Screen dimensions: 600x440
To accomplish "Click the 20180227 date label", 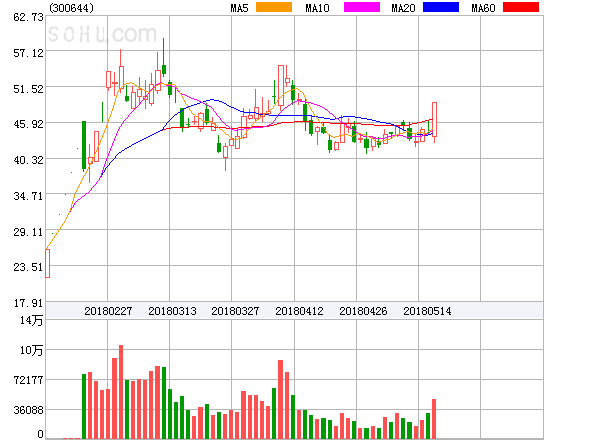I will 108,311.
